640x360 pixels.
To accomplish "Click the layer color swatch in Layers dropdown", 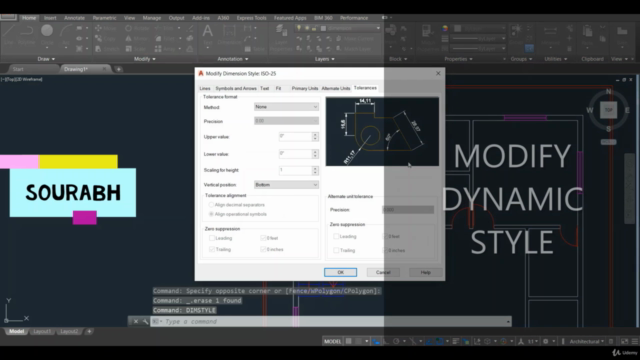I will [x=323, y=28].
